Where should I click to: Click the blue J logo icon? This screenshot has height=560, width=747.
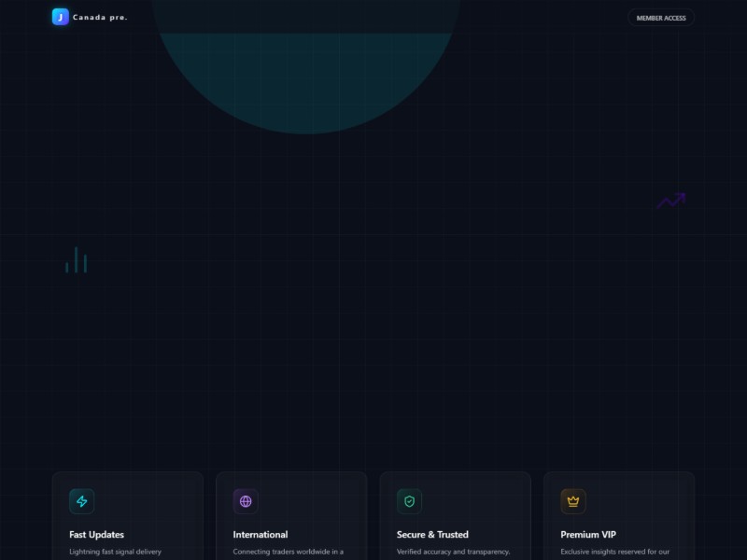coord(61,17)
